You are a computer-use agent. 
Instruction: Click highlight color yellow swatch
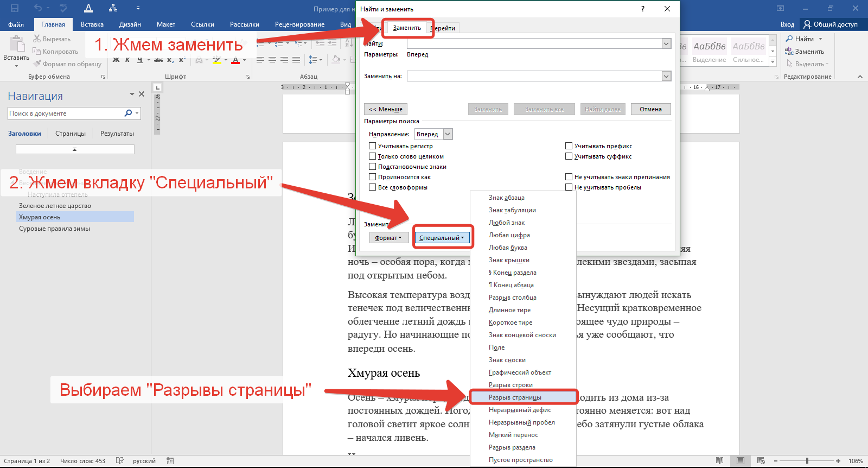click(x=216, y=60)
